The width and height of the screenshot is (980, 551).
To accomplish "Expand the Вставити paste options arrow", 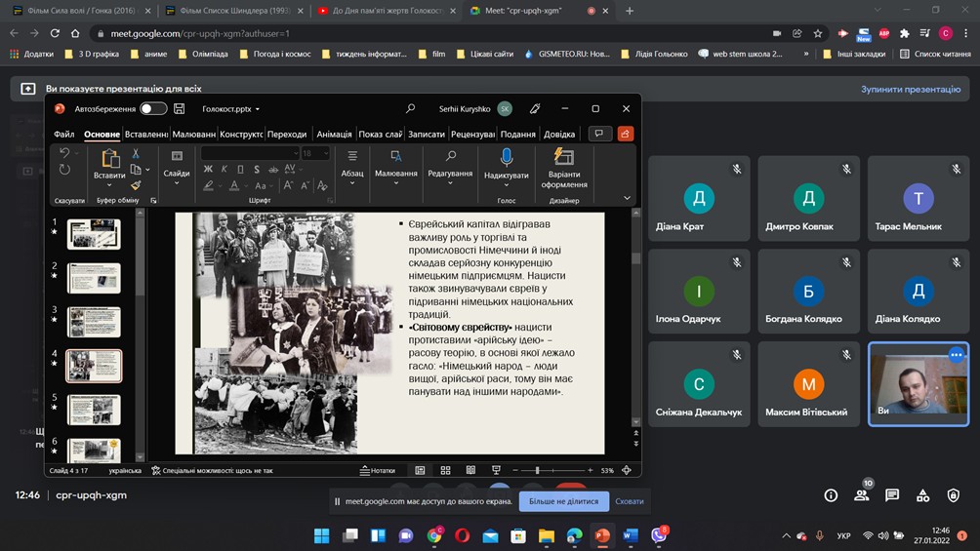I will click(x=109, y=185).
